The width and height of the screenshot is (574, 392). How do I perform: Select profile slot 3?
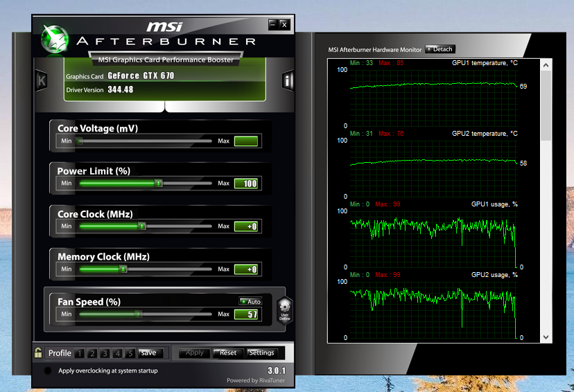pyautogui.click(x=105, y=353)
